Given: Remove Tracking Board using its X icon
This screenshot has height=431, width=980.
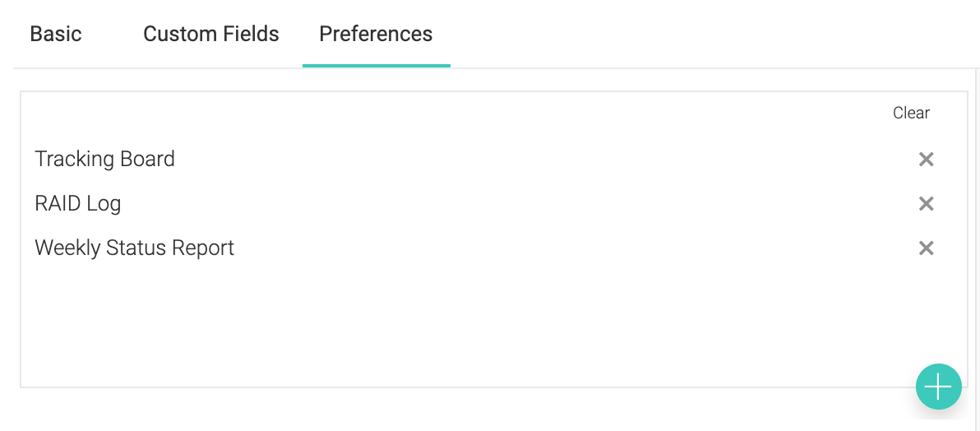Looking at the screenshot, I should 926,160.
